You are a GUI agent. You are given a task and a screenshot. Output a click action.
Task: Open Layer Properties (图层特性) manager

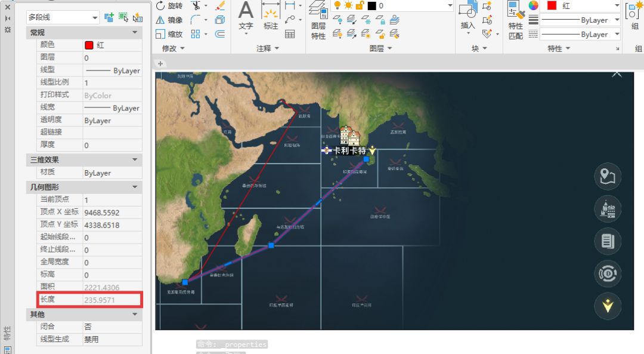(x=318, y=20)
